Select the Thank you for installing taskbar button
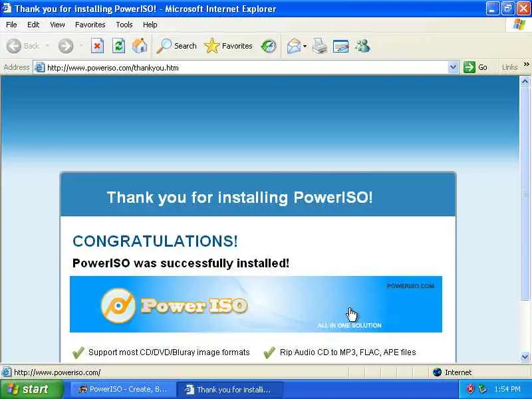Screen dimensions: 532x399 (229, 389)
